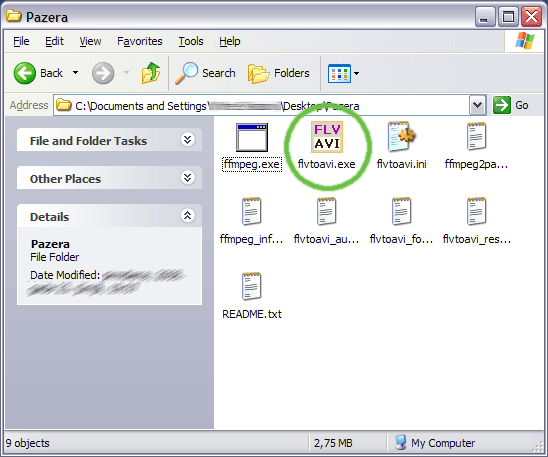Image resolution: width=548 pixels, height=457 pixels.
Task: Collapse the Details panel
Action: (187, 216)
